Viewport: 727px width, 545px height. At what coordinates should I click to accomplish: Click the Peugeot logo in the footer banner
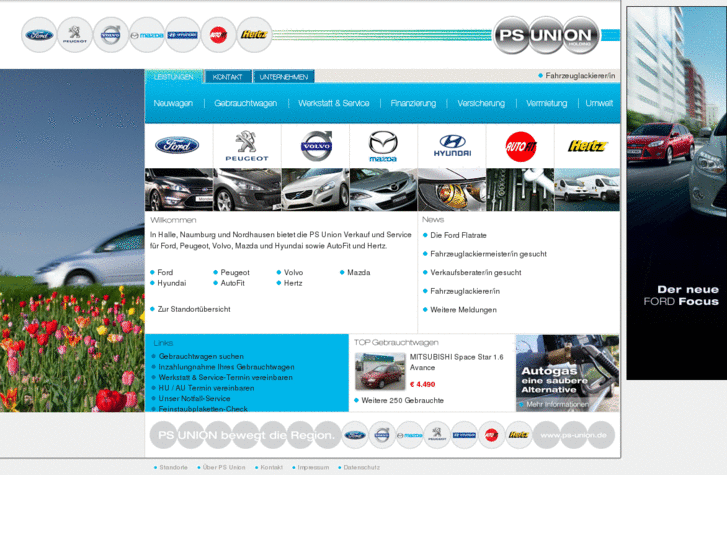[437, 435]
